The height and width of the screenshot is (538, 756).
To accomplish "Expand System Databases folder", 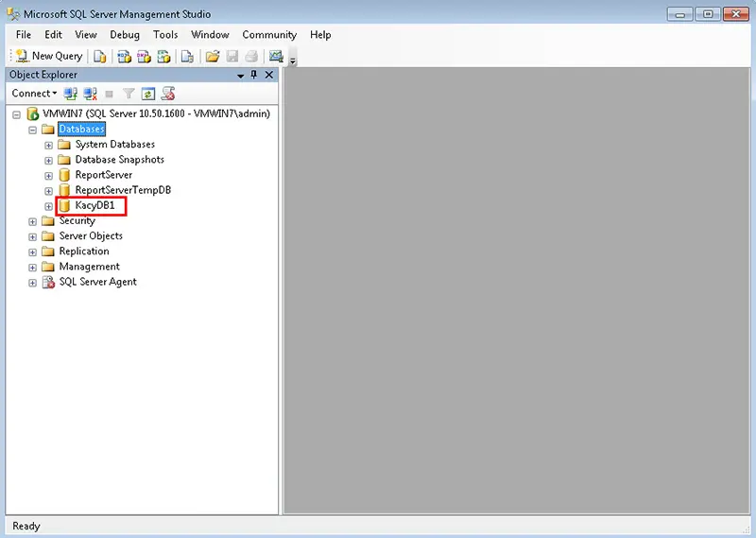I will (x=48, y=146).
